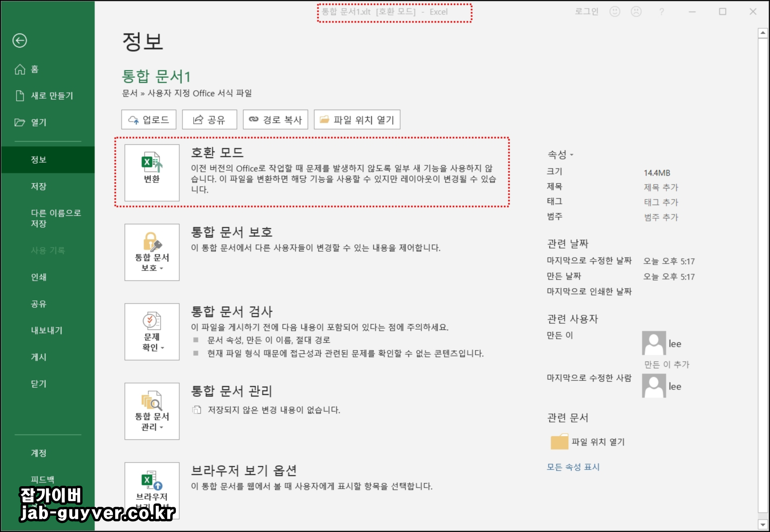Click the scrollbar up arrow

pos(763,33)
